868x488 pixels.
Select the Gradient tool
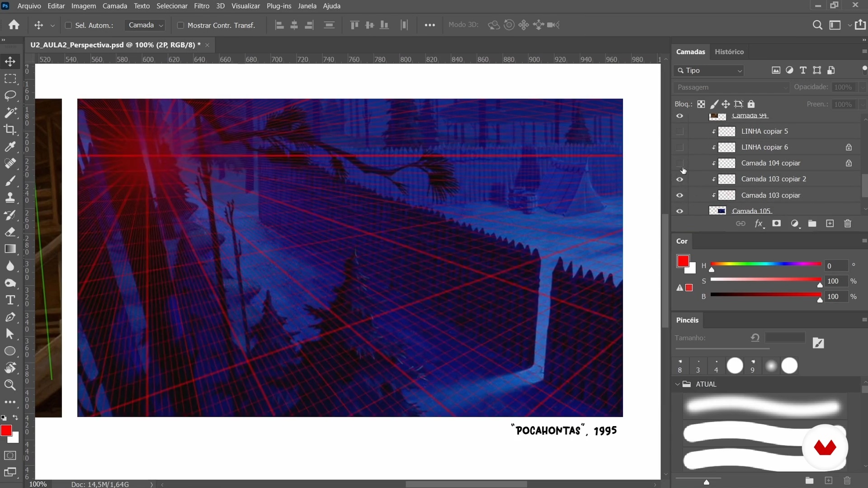(x=10, y=249)
